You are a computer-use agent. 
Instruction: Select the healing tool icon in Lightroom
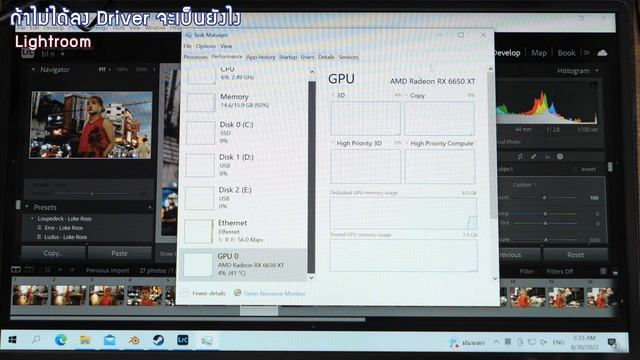tap(533, 157)
